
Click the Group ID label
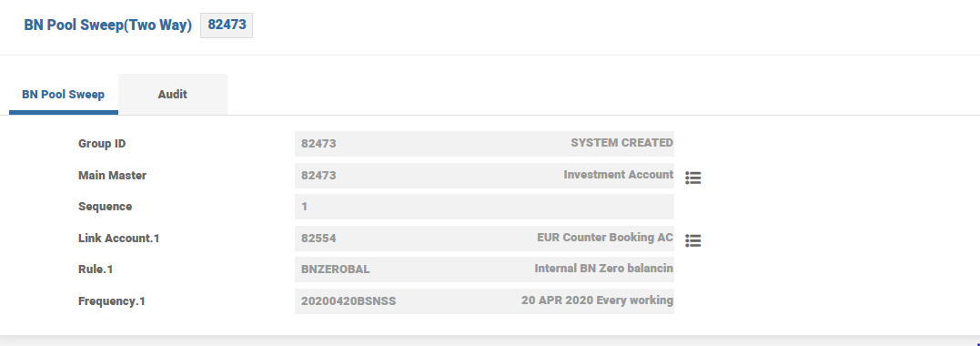pyautogui.click(x=102, y=144)
